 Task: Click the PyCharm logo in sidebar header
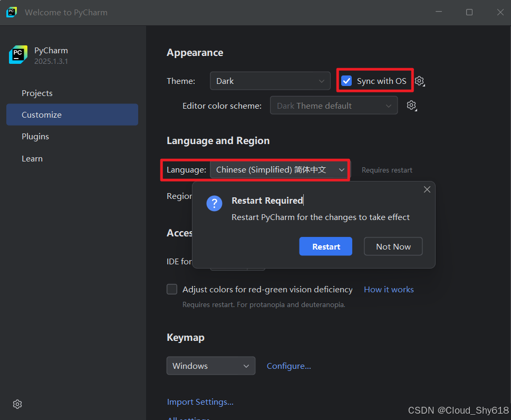18,55
